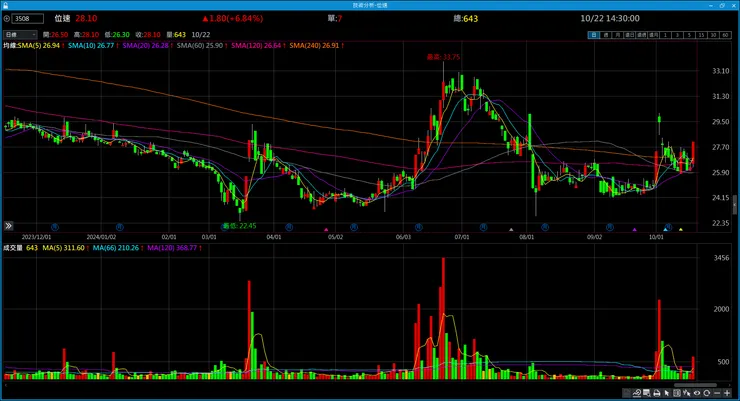The height and width of the screenshot is (401, 740).
Task: Select the 還日 adjusted daily tab
Action: coord(630,35)
